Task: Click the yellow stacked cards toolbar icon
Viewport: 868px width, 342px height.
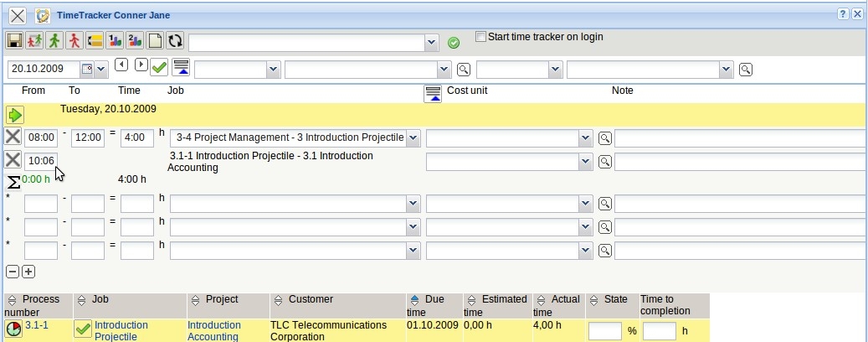Action: [95, 40]
